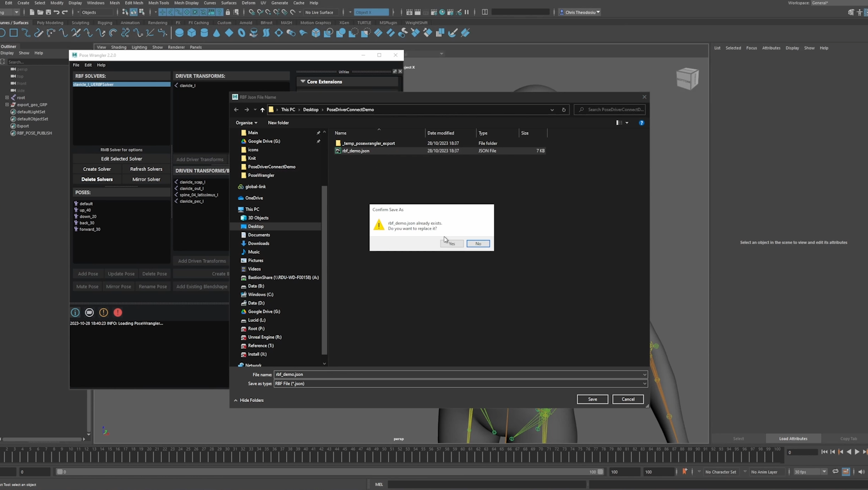The height and width of the screenshot is (490, 868).
Task: Create a polygon torus from the shelf
Action: click(241, 32)
